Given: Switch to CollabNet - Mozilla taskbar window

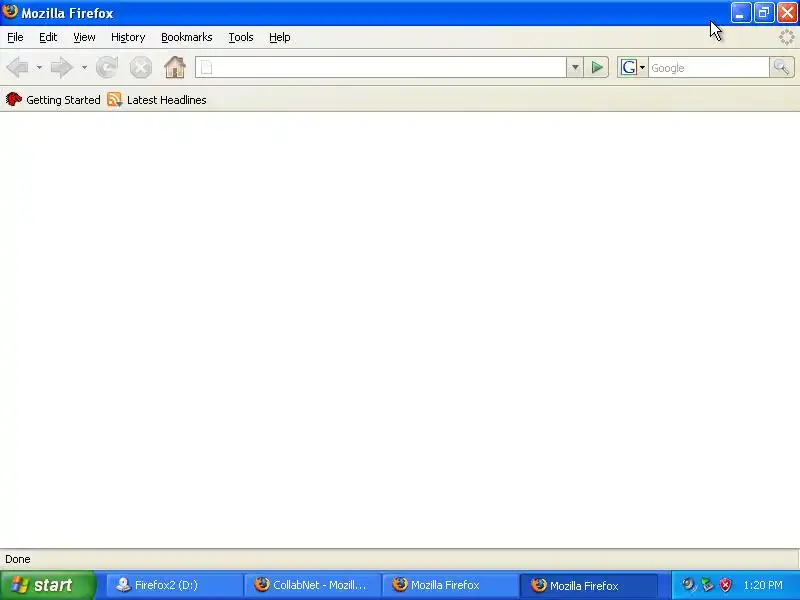Looking at the screenshot, I should pos(312,585).
